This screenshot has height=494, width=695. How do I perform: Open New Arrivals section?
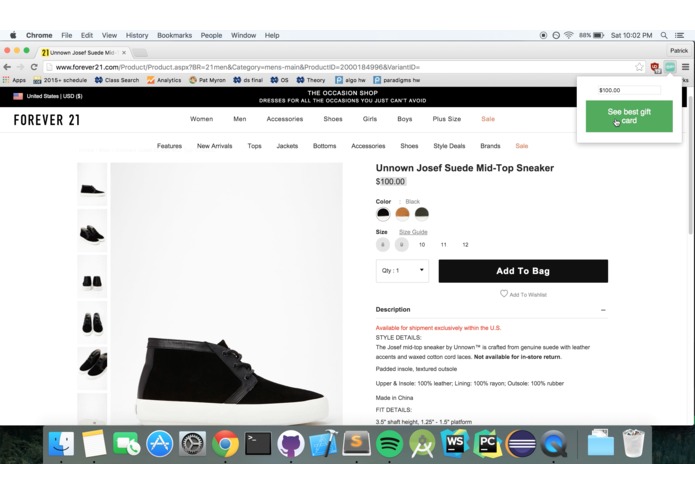point(215,146)
